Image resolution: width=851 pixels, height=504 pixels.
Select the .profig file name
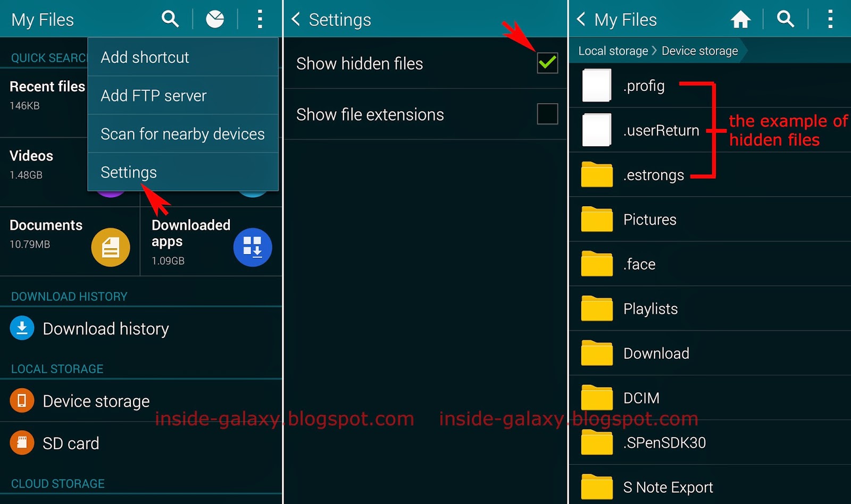coord(644,86)
